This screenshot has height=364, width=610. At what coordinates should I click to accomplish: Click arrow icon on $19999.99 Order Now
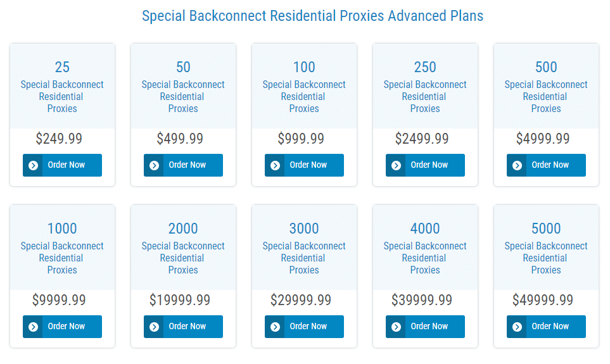click(x=155, y=327)
